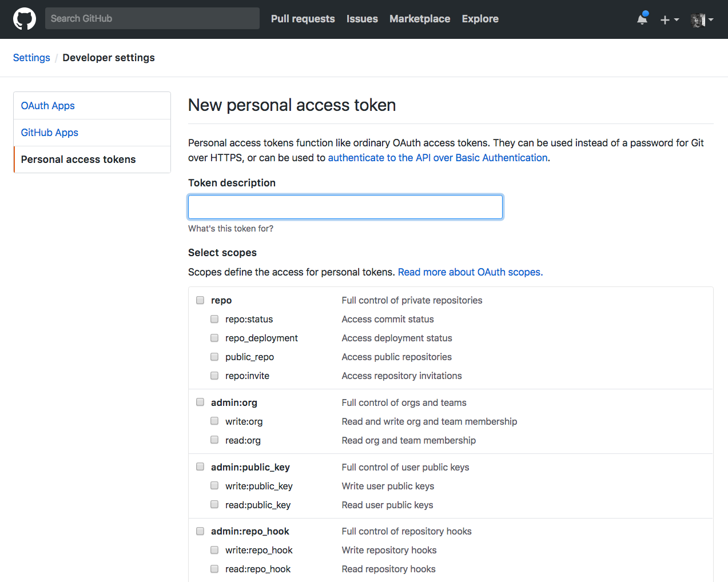Check the repo scope checkbox
The height and width of the screenshot is (582, 728).
(x=200, y=300)
